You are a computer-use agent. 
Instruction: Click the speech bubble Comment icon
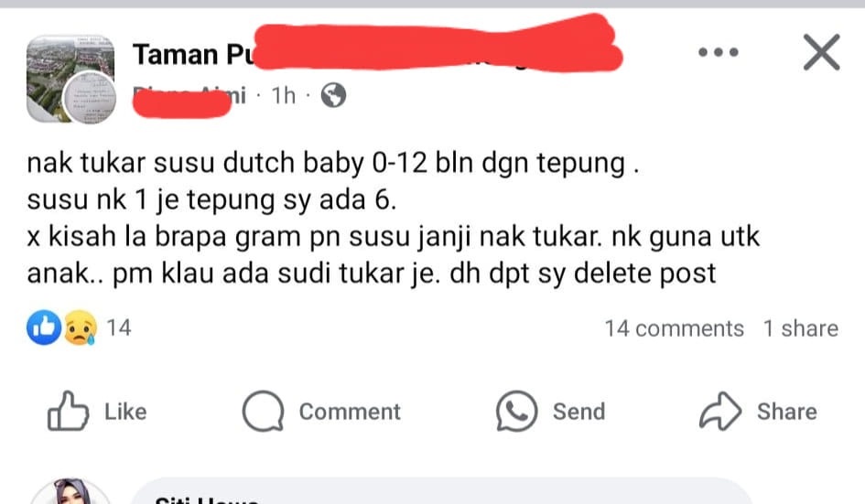(x=263, y=411)
